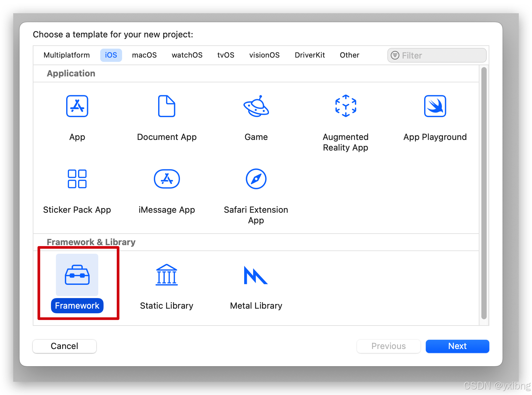Open the tvOS platform tab
Screen dimensions: 532x395
tap(226, 55)
